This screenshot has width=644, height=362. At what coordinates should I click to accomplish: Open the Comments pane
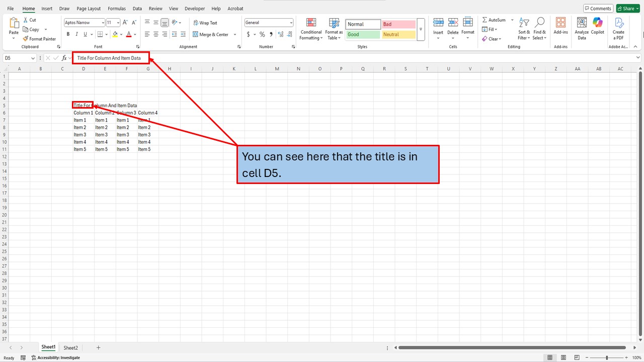click(598, 8)
